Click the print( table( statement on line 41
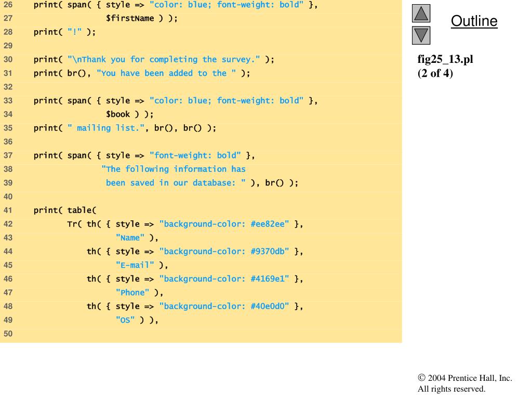The width and height of the screenshot is (532, 399). coord(65,210)
